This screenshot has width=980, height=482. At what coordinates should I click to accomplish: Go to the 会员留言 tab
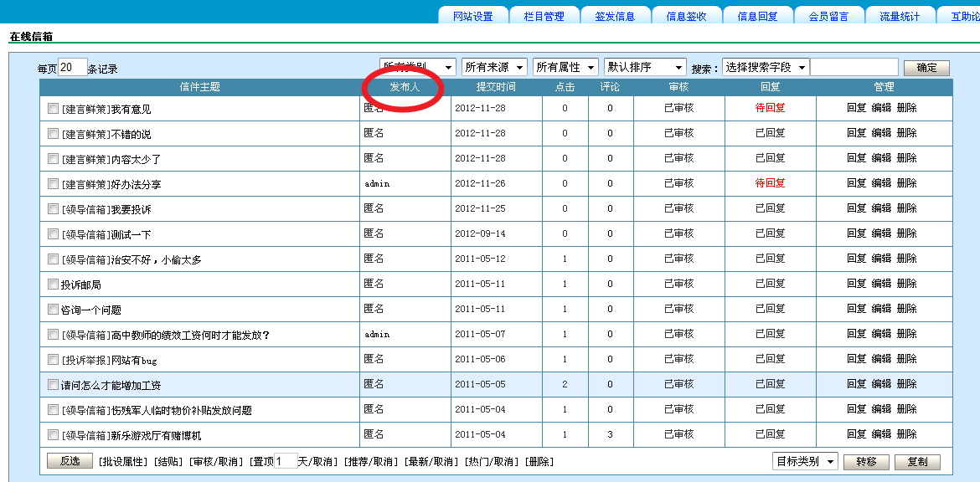[x=828, y=16]
